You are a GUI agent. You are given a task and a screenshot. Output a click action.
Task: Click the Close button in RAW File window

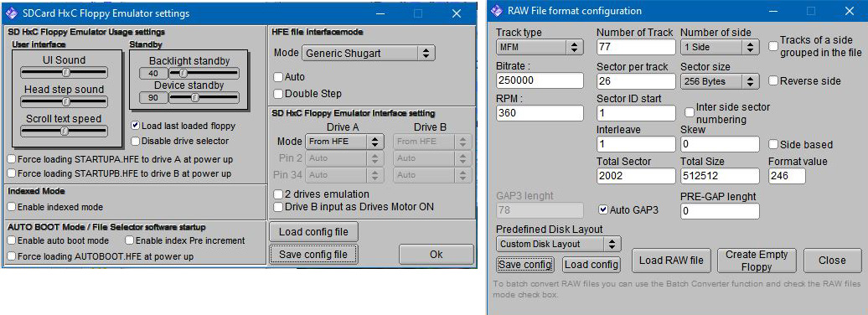(833, 261)
